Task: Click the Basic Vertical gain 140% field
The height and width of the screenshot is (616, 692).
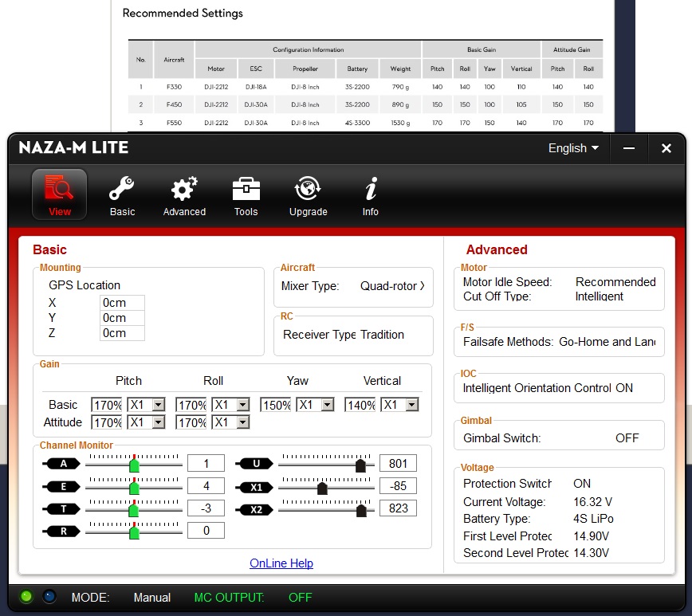Action: tap(360, 405)
